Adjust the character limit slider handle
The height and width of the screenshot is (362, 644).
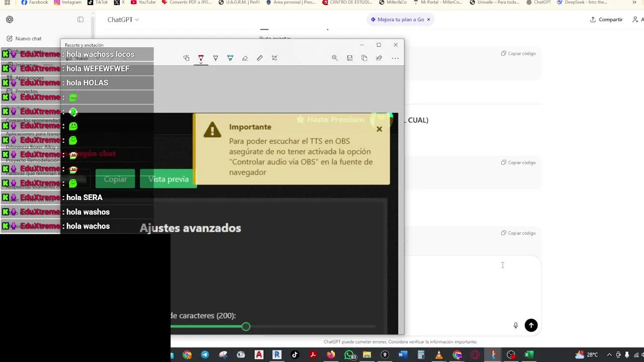[x=246, y=327]
